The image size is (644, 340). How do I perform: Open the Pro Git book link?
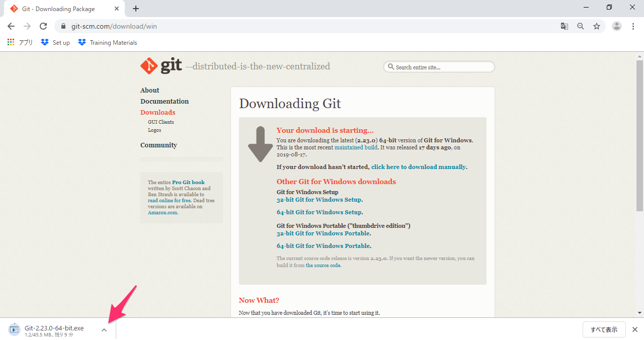click(188, 183)
